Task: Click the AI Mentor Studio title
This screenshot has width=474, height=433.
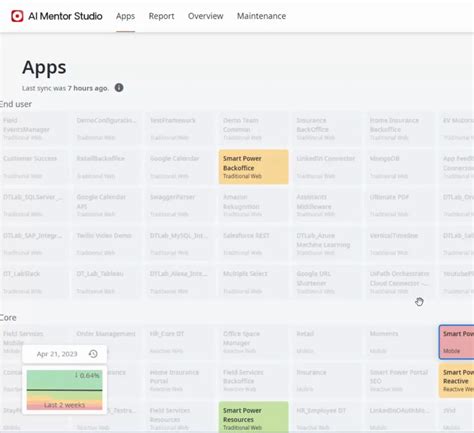Action: tap(65, 16)
